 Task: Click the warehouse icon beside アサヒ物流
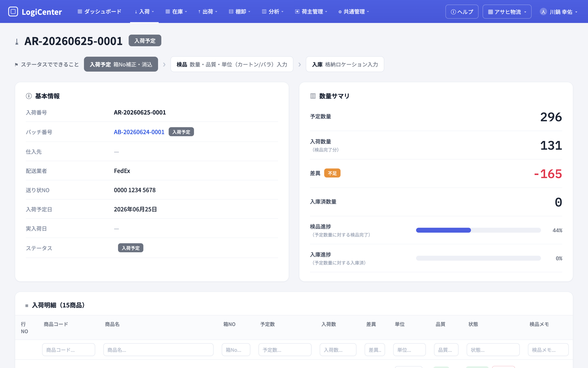490,12
